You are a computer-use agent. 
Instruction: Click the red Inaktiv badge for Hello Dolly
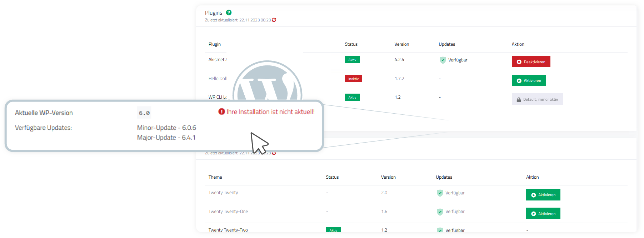(x=353, y=79)
